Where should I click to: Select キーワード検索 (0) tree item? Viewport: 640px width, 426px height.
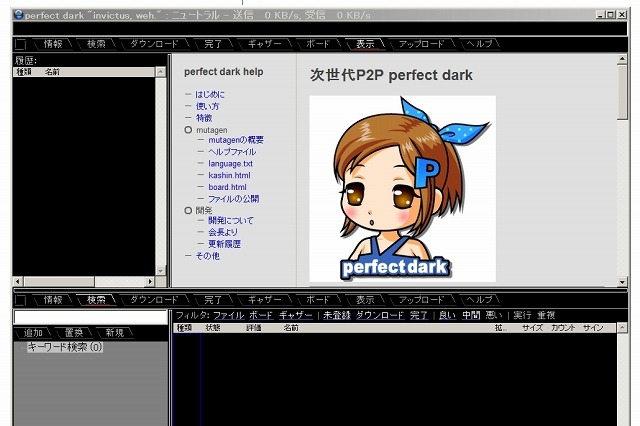65,347
